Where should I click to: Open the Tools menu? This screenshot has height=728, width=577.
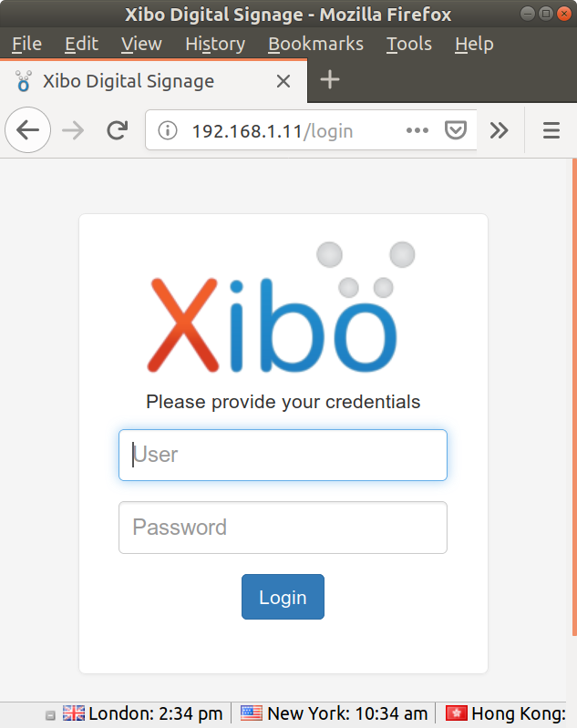tap(409, 44)
